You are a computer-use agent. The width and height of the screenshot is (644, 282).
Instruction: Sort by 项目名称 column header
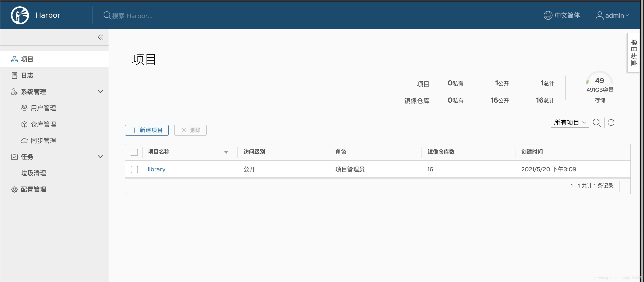[x=159, y=152]
